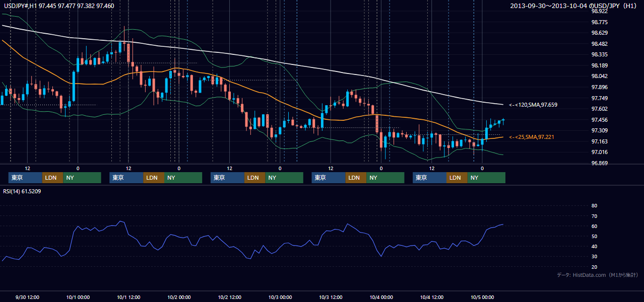The image size is (644, 302).
Task: Select the 10/4 12:00 time label
Action: click(x=432, y=297)
